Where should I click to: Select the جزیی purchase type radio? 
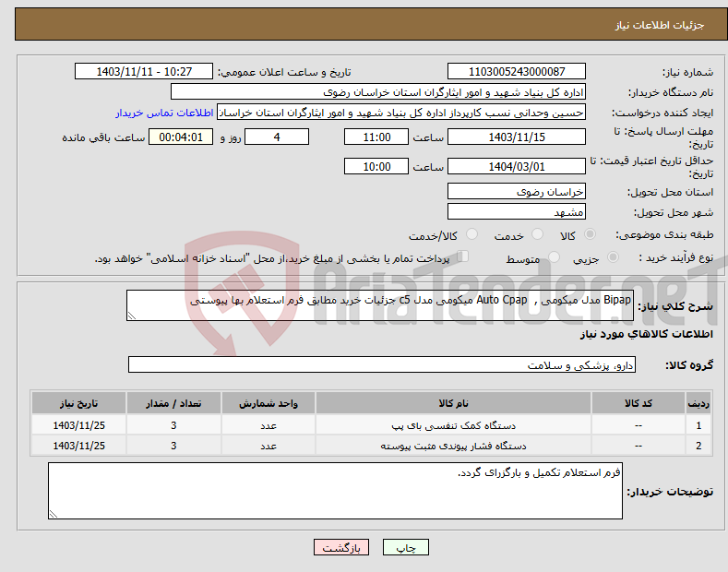pyautogui.click(x=613, y=256)
